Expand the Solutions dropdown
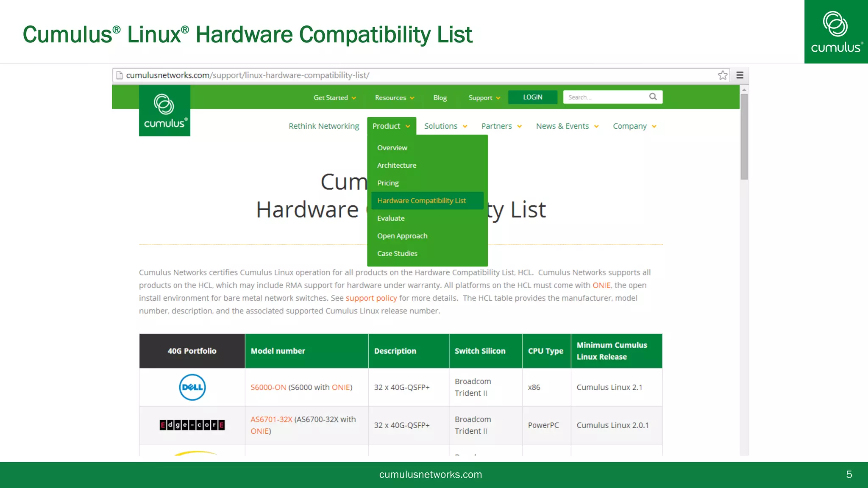The height and width of the screenshot is (488, 868). click(446, 126)
